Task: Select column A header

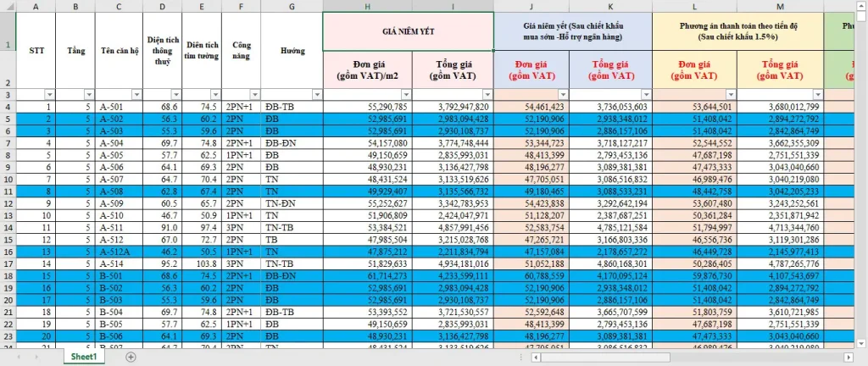Action: (x=36, y=6)
